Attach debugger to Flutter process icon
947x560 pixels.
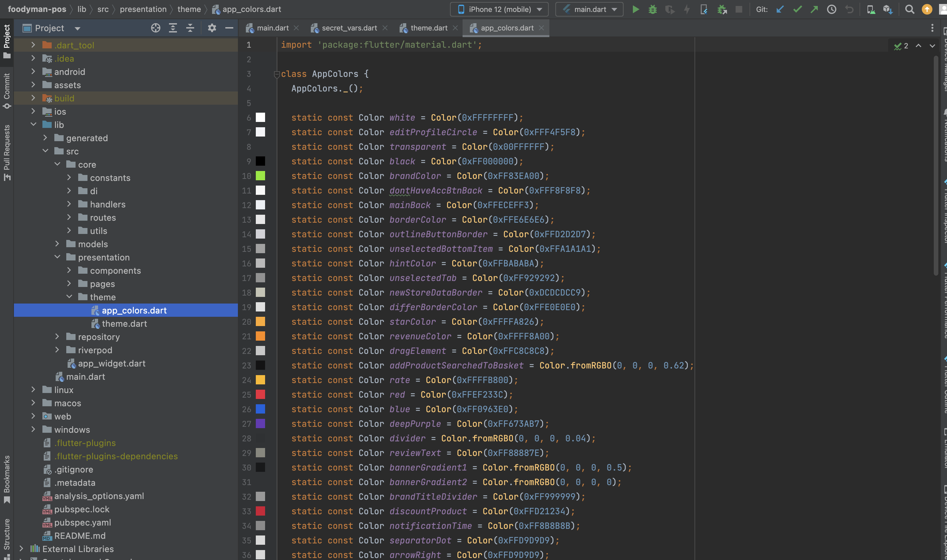tap(722, 9)
